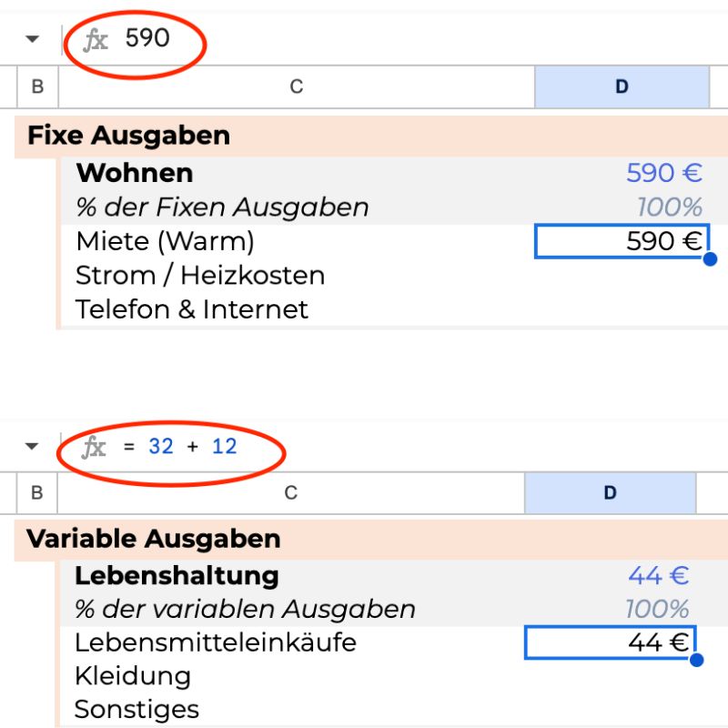Select the Strom / Heizkosten cell
Image resolution: width=728 pixels, height=728 pixels.
coord(200,276)
